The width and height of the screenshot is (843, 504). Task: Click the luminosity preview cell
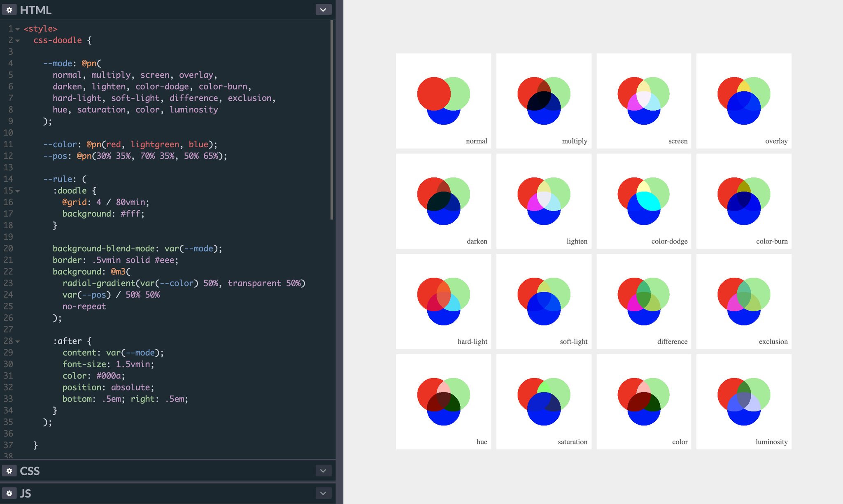coord(744,402)
